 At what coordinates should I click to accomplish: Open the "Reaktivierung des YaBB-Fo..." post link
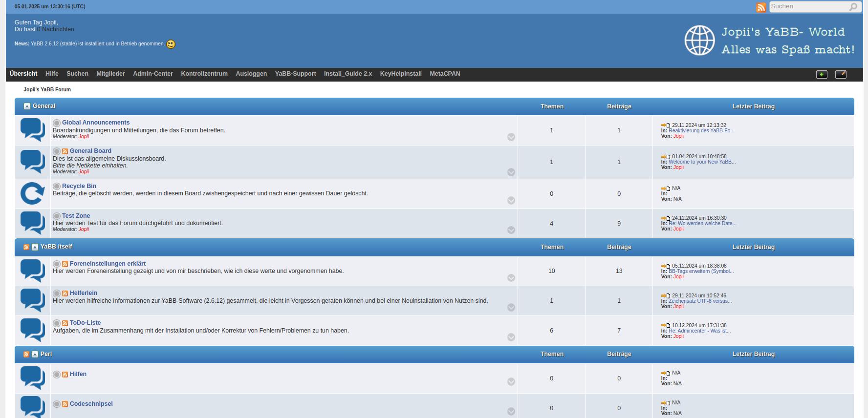pos(701,130)
